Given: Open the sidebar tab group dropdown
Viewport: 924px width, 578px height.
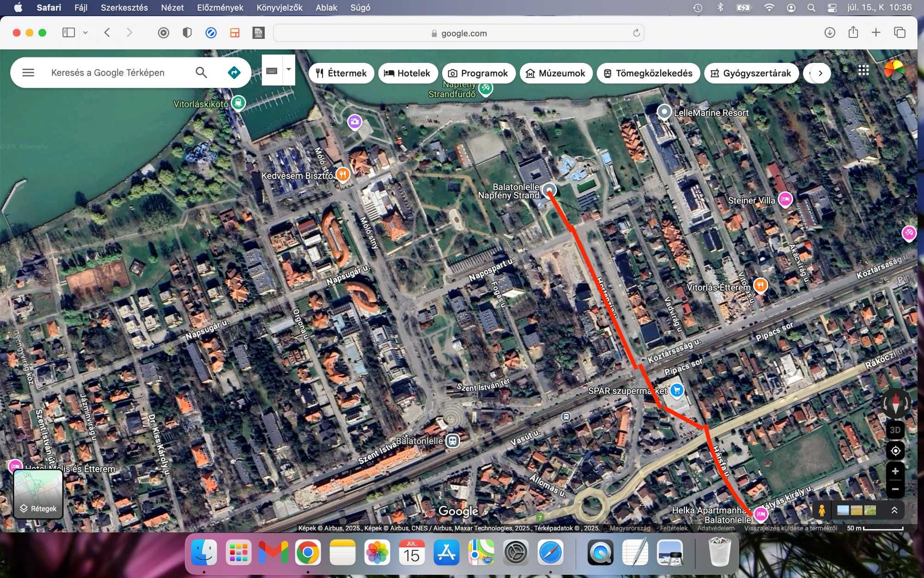Looking at the screenshot, I should click(x=85, y=32).
